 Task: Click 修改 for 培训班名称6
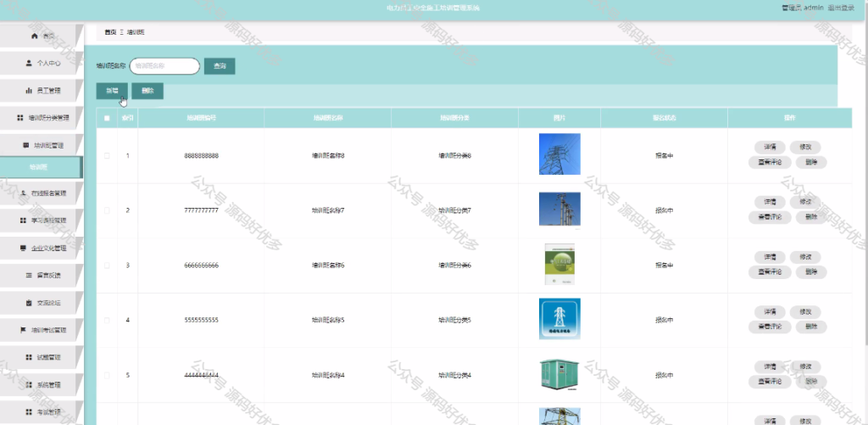point(805,257)
